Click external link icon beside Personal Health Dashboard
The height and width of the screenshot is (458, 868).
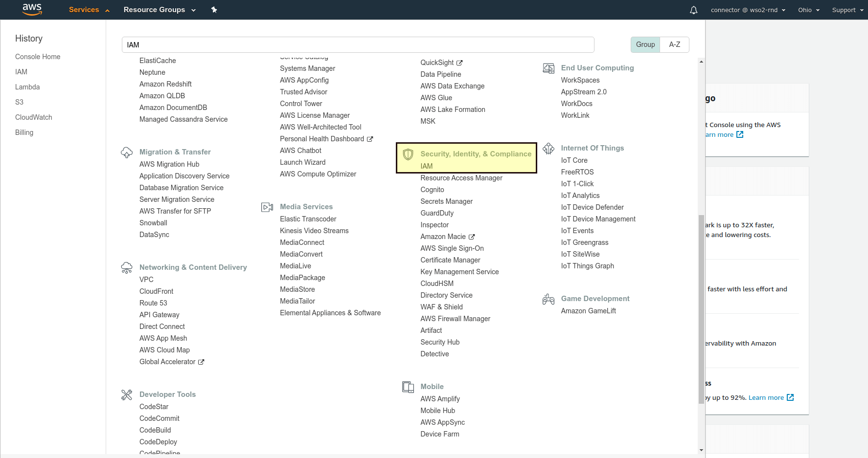point(370,139)
